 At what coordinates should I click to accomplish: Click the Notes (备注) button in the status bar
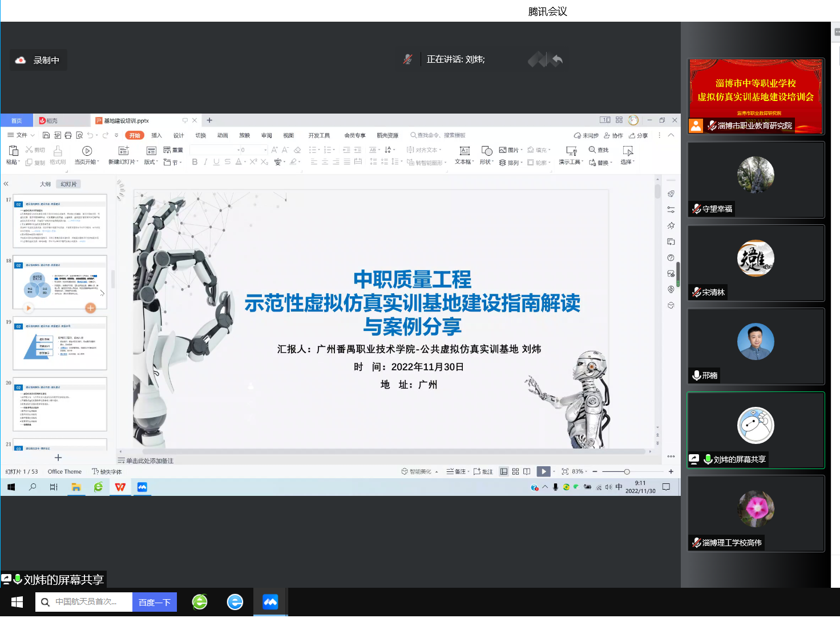[458, 471]
